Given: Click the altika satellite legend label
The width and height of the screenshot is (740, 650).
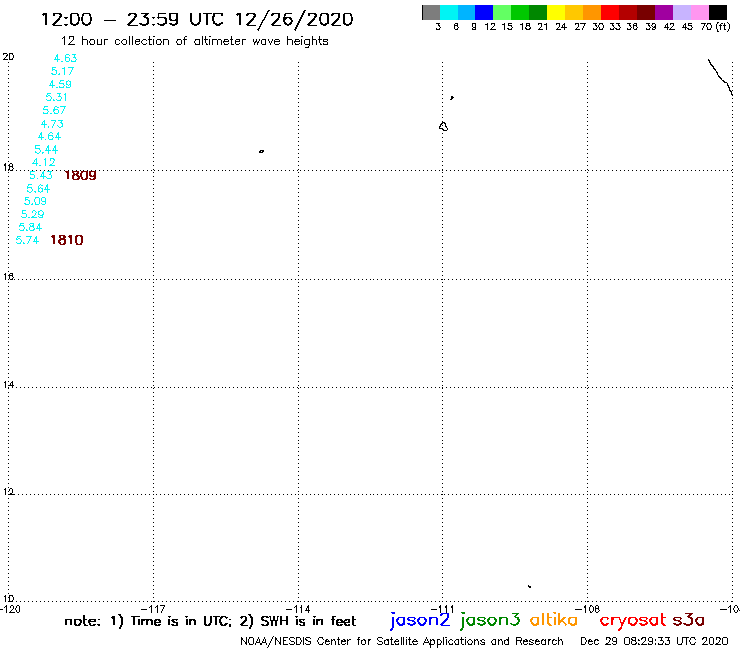Looking at the screenshot, I should pyautogui.click(x=554, y=620).
